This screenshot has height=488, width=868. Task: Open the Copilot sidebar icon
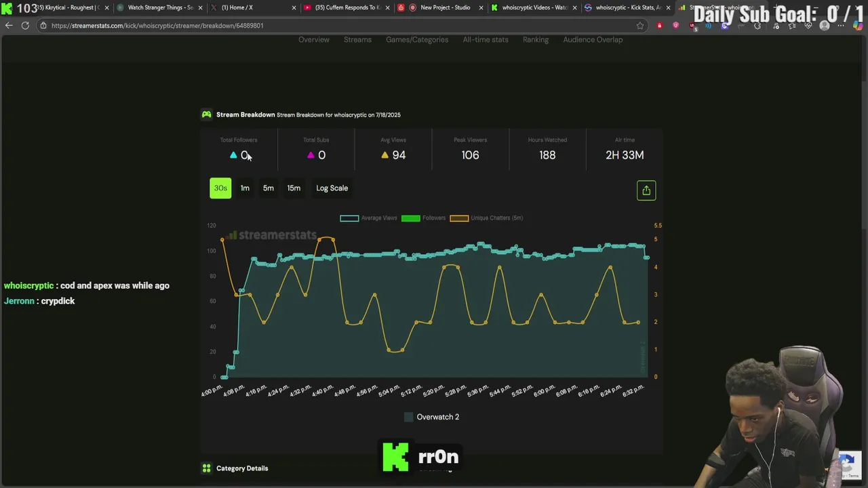(x=857, y=26)
